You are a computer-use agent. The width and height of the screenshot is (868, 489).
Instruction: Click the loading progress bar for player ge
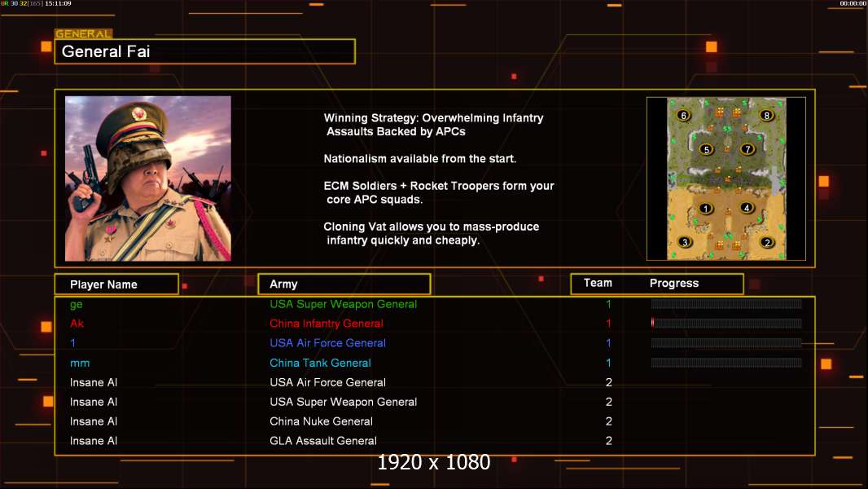click(726, 303)
